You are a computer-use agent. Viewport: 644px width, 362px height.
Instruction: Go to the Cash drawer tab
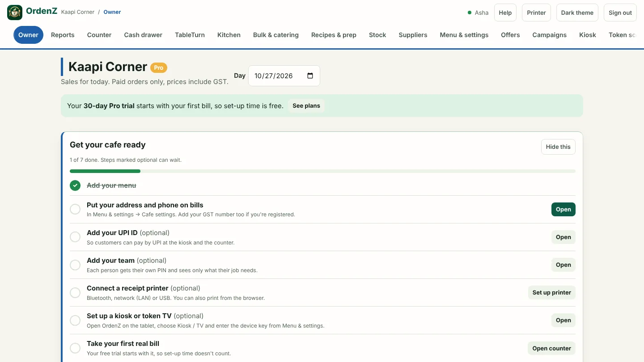pos(143,35)
